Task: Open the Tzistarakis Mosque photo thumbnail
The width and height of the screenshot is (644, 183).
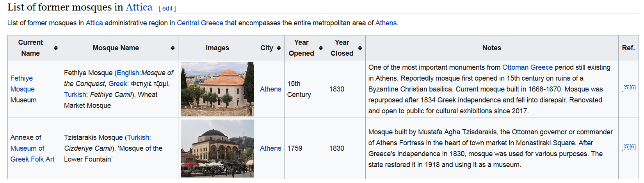Action: (217, 148)
